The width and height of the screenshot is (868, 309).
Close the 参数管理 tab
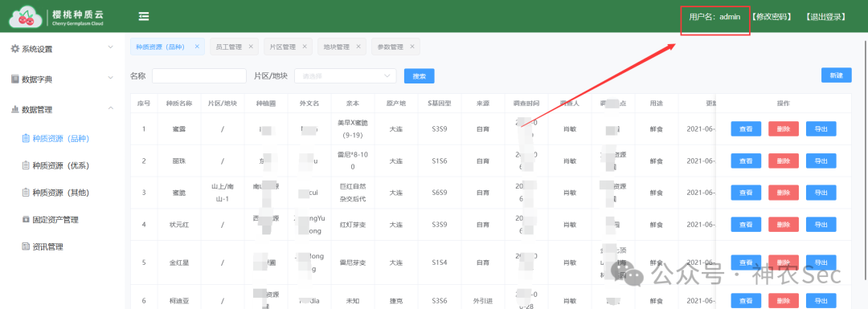(x=411, y=47)
